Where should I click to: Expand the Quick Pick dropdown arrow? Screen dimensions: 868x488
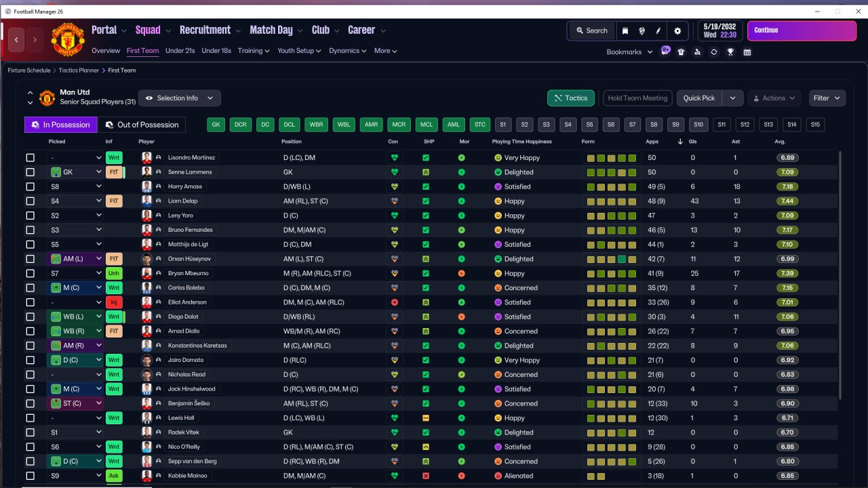point(733,98)
